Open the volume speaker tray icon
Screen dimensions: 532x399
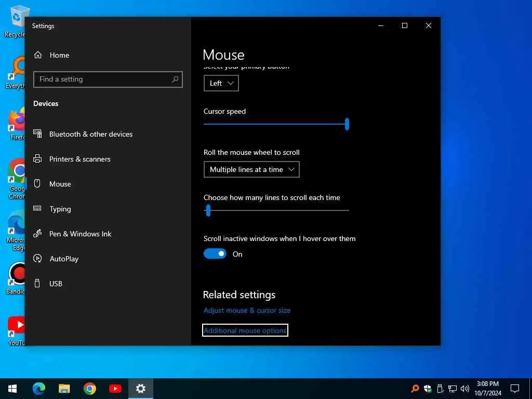465,389
